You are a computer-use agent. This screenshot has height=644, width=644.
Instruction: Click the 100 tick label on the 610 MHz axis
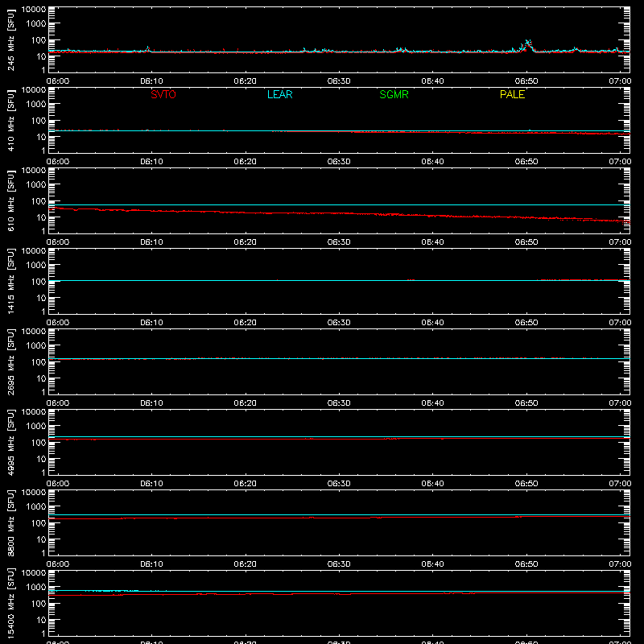tap(39, 201)
